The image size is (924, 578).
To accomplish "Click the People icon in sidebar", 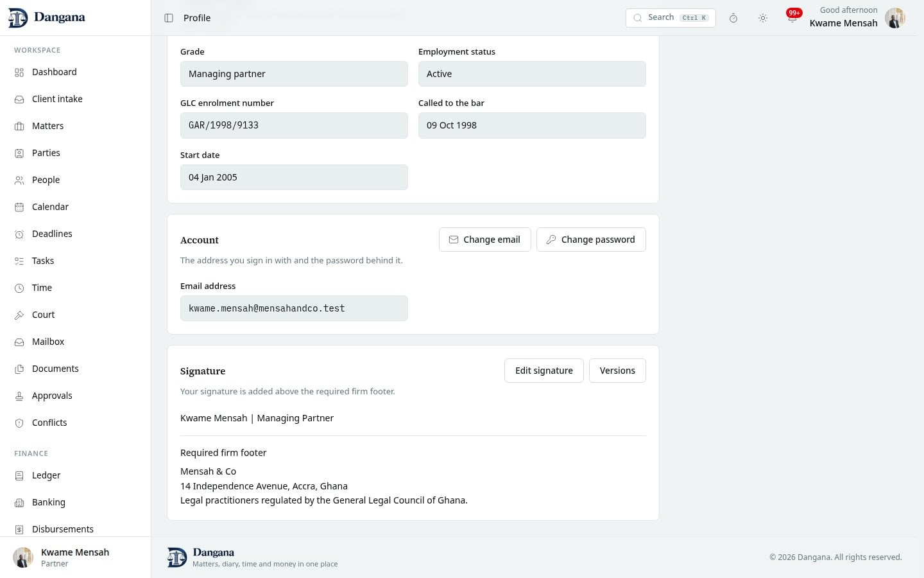I will point(19,180).
